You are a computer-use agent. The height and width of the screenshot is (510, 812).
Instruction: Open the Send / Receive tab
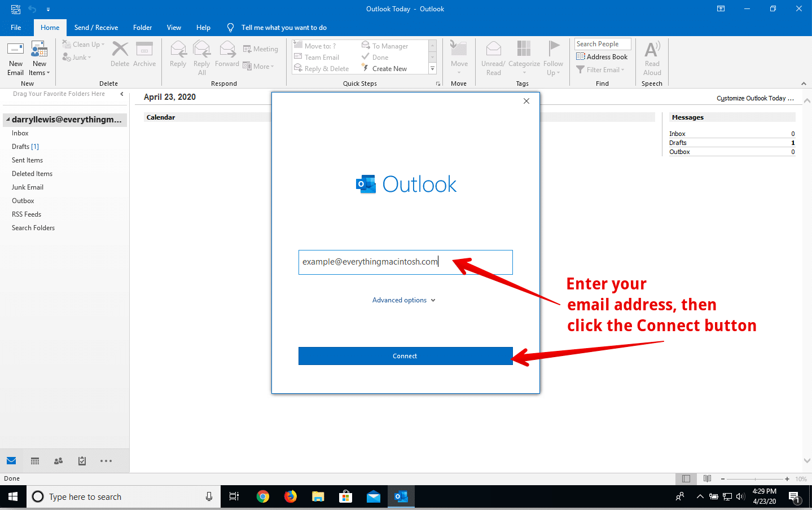tap(96, 28)
